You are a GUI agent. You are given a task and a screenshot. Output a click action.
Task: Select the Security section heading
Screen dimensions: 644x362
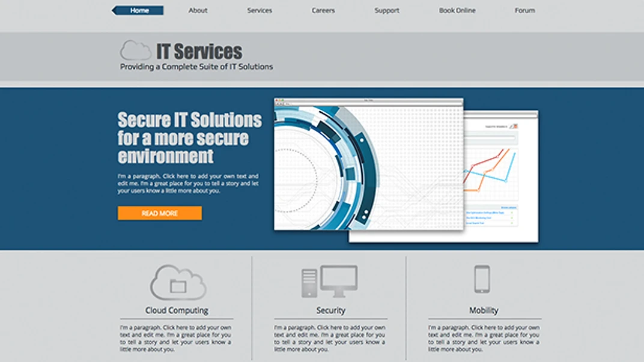tap(331, 310)
